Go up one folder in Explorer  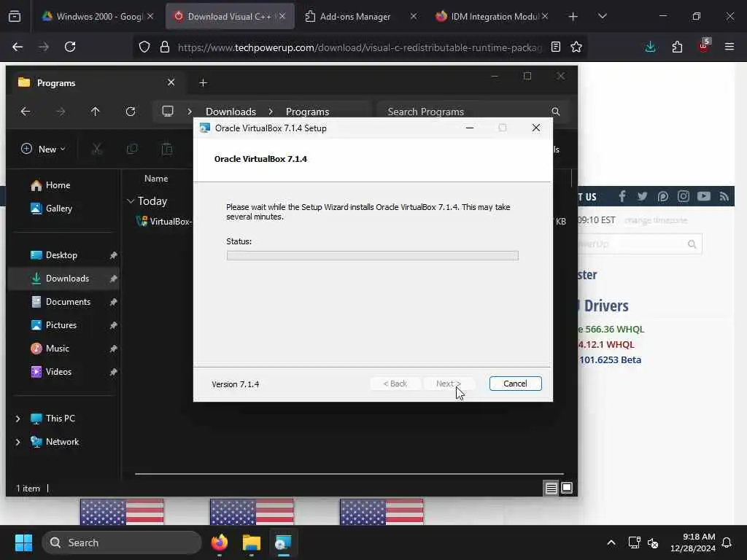(x=96, y=112)
